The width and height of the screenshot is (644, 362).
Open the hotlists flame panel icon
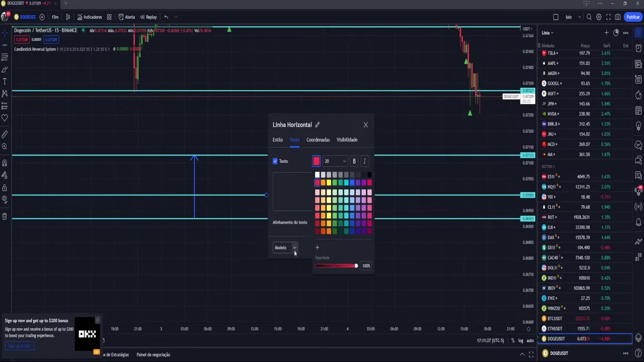[x=638, y=95]
